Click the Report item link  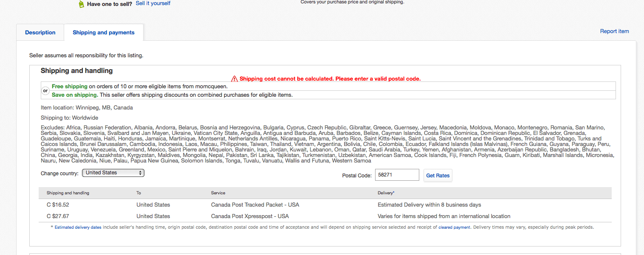coord(614,31)
